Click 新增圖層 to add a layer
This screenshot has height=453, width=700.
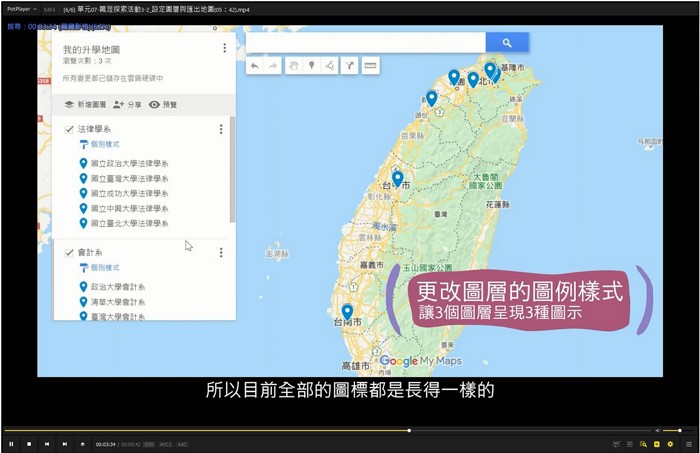85,104
